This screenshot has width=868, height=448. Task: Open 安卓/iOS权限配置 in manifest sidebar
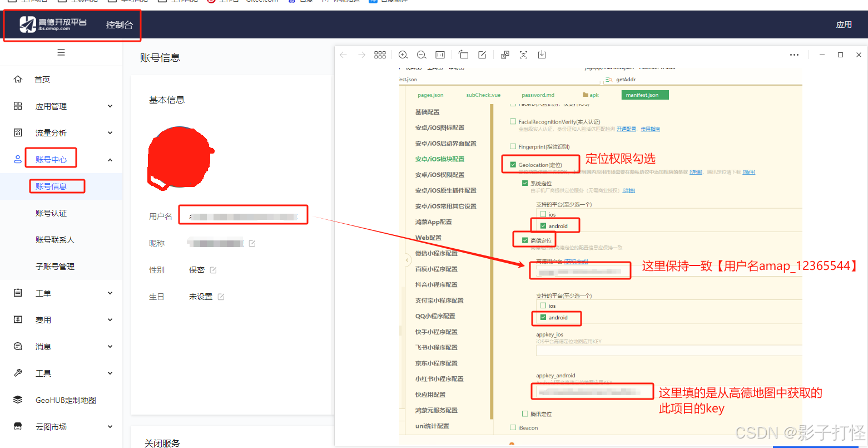(440, 175)
